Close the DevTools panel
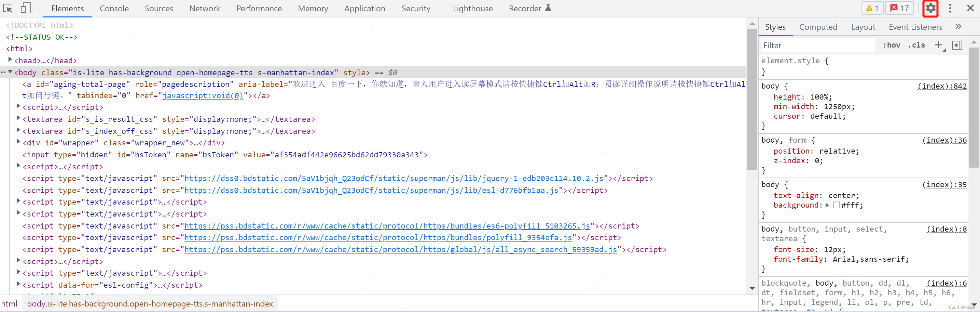 pyautogui.click(x=970, y=8)
